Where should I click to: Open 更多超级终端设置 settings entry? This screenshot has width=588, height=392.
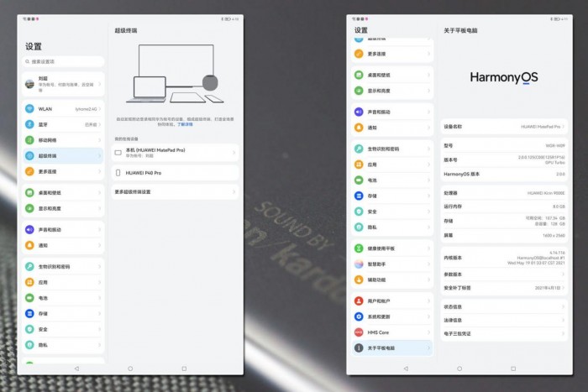click(x=175, y=192)
